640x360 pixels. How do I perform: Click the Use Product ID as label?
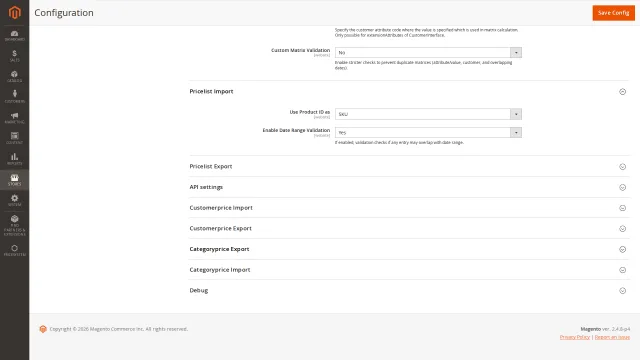pyautogui.click(x=309, y=112)
